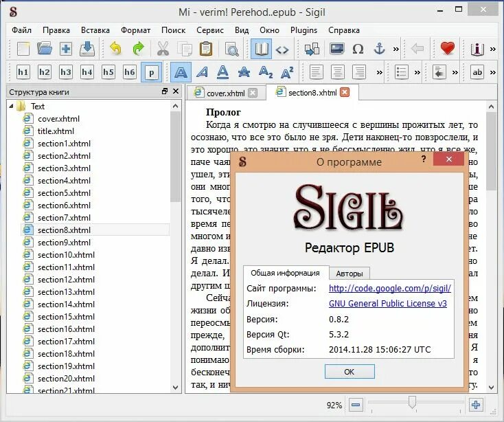The image size is (504, 422).
Task: Switch to Book View with the open book icon
Action: click(x=262, y=49)
